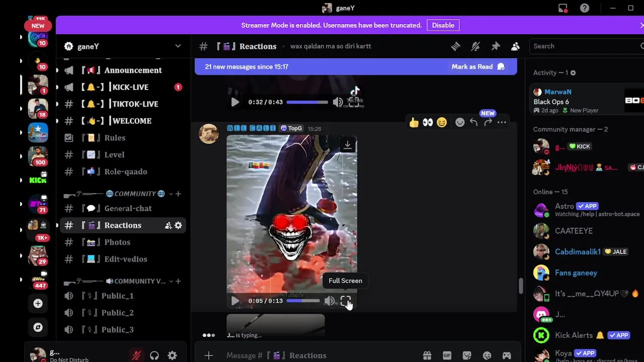Viewport: 644px width, 362px height.
Task: Open Activity settings gear in member panel
Action: pyautogui.click(x=573, y=73)
